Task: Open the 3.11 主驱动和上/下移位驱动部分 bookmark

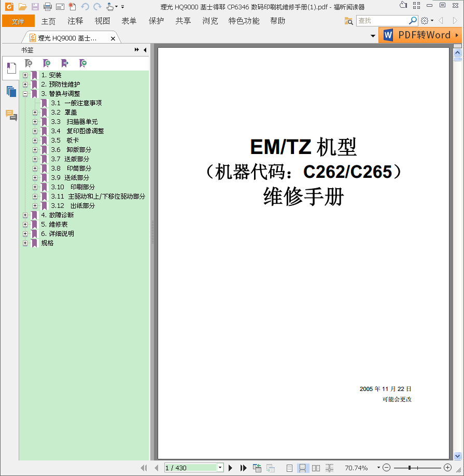Action: pyautogui.click(x=98, y=197)
